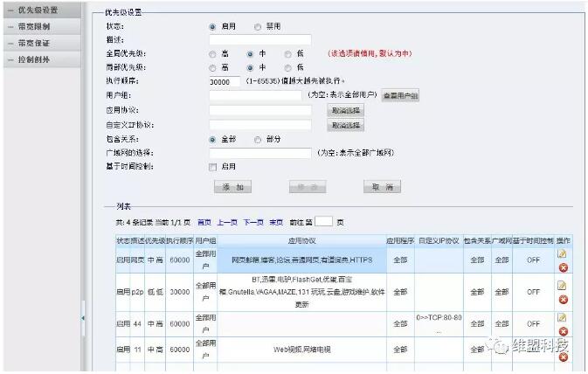Click the 添加 button
The height and width of the screenshot is (374, 588).
click(232, 187)
